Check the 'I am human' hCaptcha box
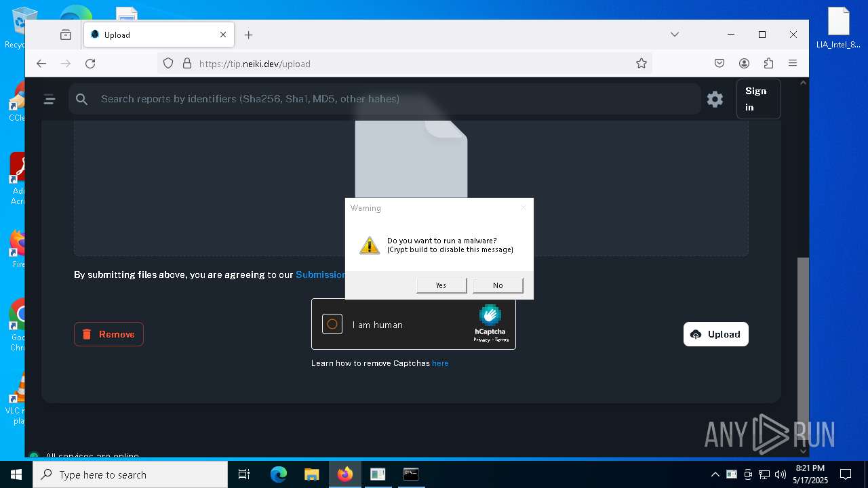 332,324
